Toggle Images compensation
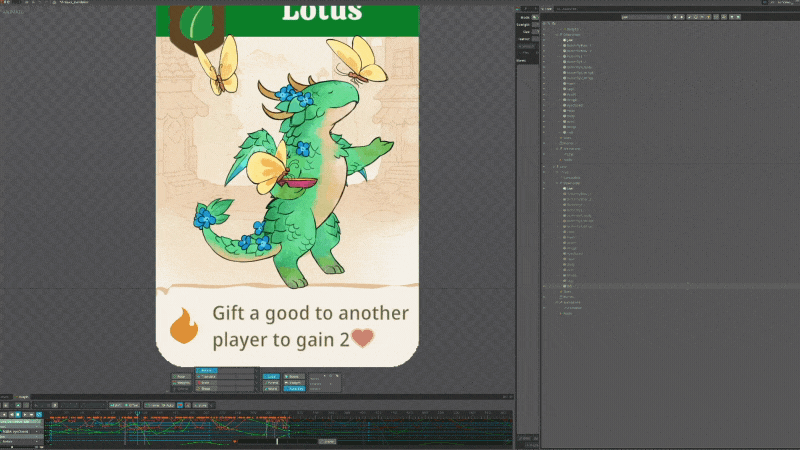 pos(294,383)
